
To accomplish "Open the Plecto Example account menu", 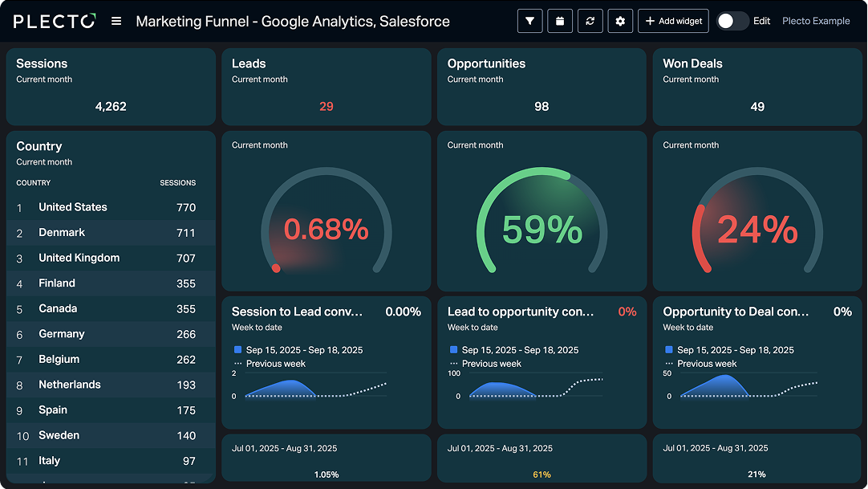I will pos(816,22).
